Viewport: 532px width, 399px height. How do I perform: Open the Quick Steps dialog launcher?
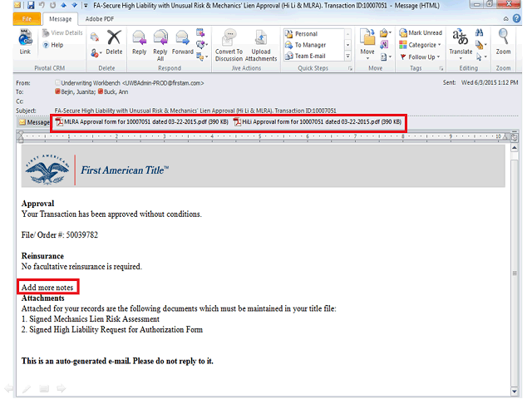tap(350, 68)
